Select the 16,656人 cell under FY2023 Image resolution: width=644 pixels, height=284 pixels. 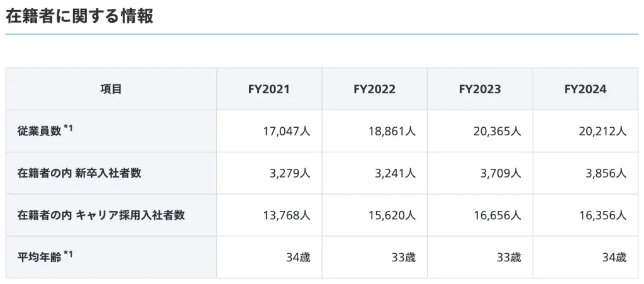click(x=497, y=215)
